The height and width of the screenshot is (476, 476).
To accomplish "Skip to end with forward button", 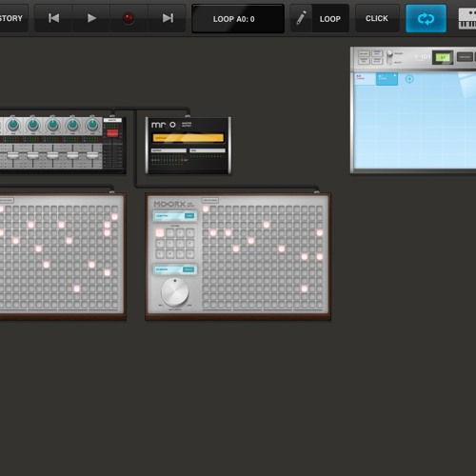I will [x=168, y=18].
